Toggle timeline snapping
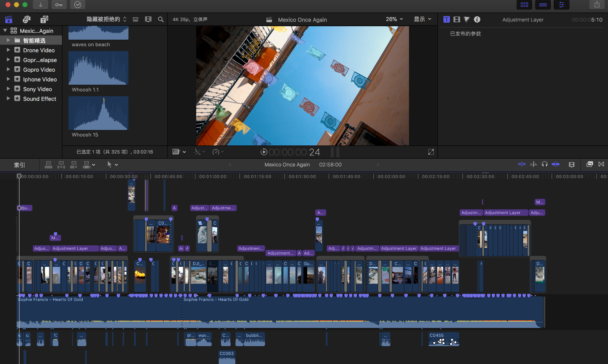The height and width of the screenshot is (364, 608). (556, 164)
